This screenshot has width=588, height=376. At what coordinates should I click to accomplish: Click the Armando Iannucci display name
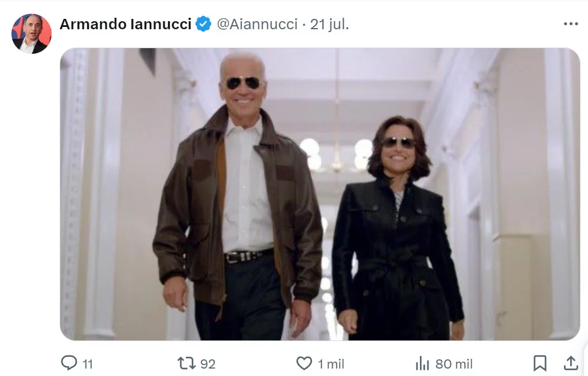[126, 24]
